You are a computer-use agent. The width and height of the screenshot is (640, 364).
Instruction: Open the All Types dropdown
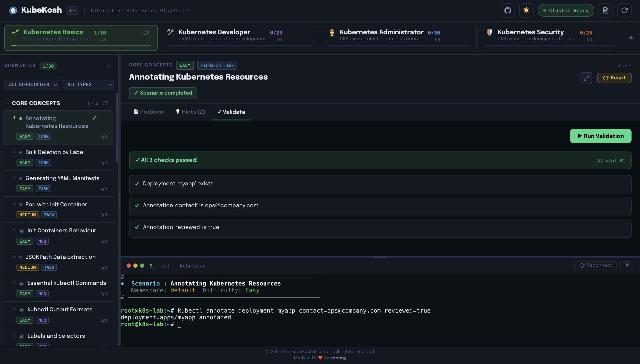88,84
